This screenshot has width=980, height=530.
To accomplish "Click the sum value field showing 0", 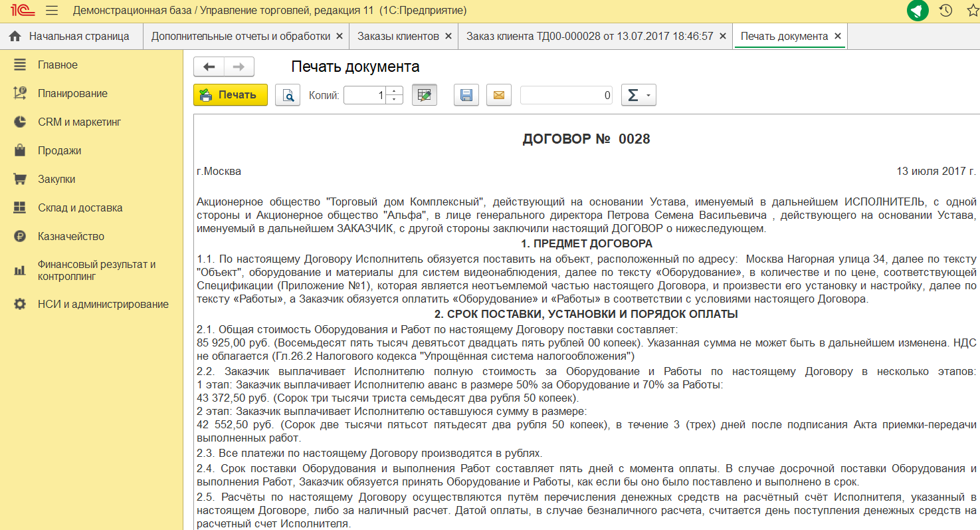I will [x=567, y=95].
